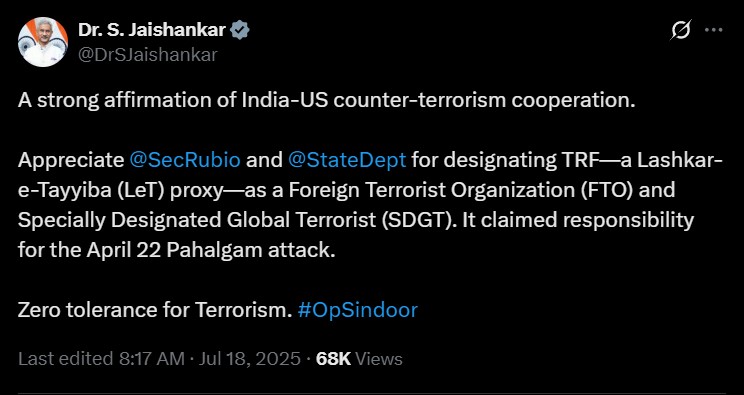Visit the @StateDept mention

click(347, 160)
